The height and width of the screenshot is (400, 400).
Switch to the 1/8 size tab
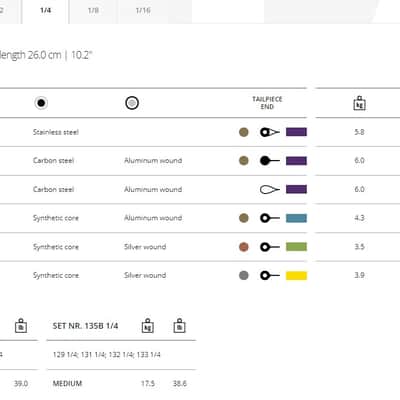point(93,10)
